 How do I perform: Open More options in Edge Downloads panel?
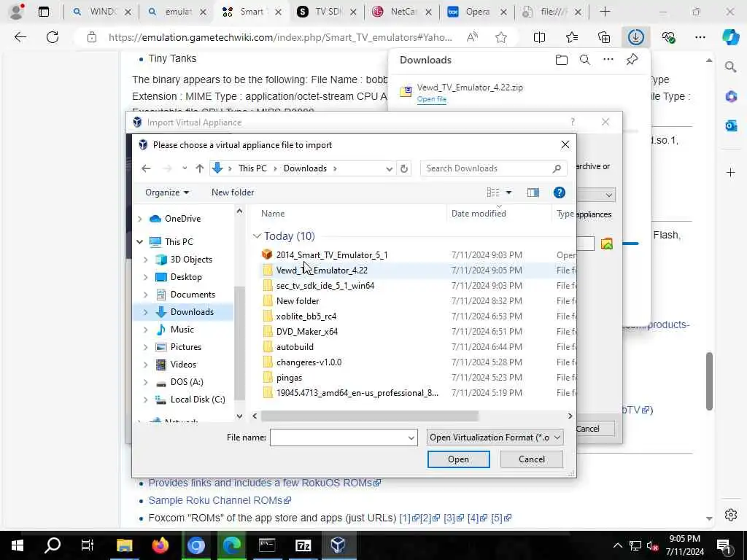click(608, 60)
